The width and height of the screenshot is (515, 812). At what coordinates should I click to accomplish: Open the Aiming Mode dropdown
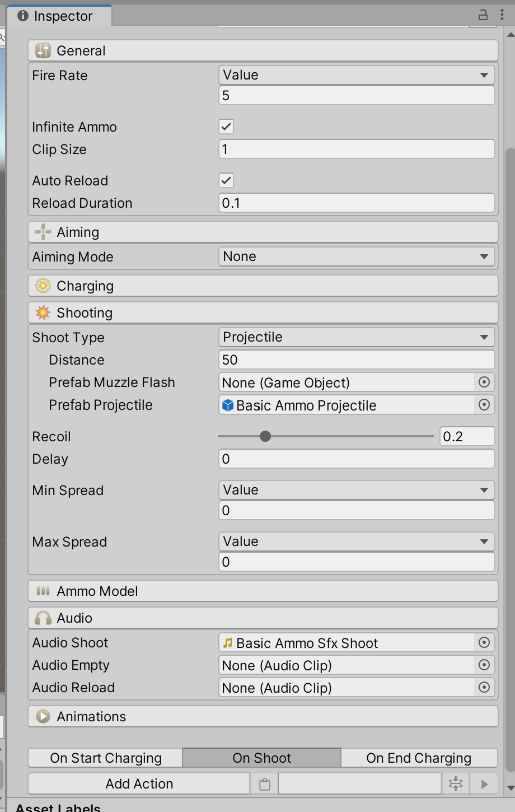tap(357, 256)
